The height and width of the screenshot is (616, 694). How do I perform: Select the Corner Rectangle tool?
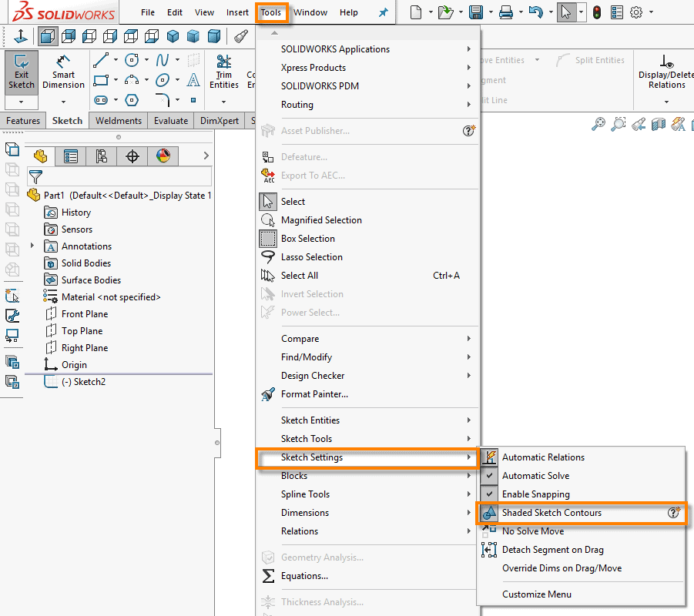(x=101, y=80)
